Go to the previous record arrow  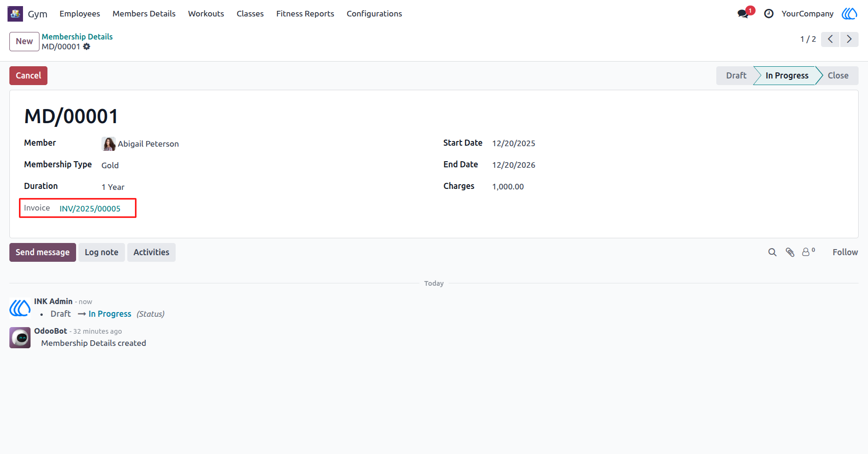[x=830, y=39]
